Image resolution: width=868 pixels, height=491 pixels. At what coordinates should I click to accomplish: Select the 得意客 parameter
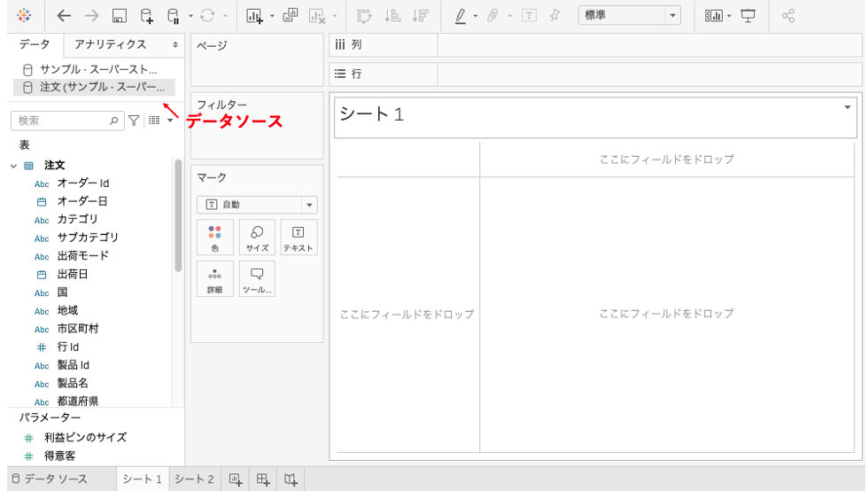60,456
